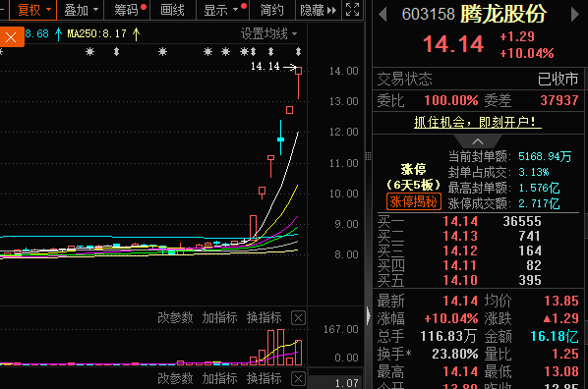This screenshot has height=389, width=588.
Task: Select the 画线 drawing tool
Action: (x=172, y=10)
